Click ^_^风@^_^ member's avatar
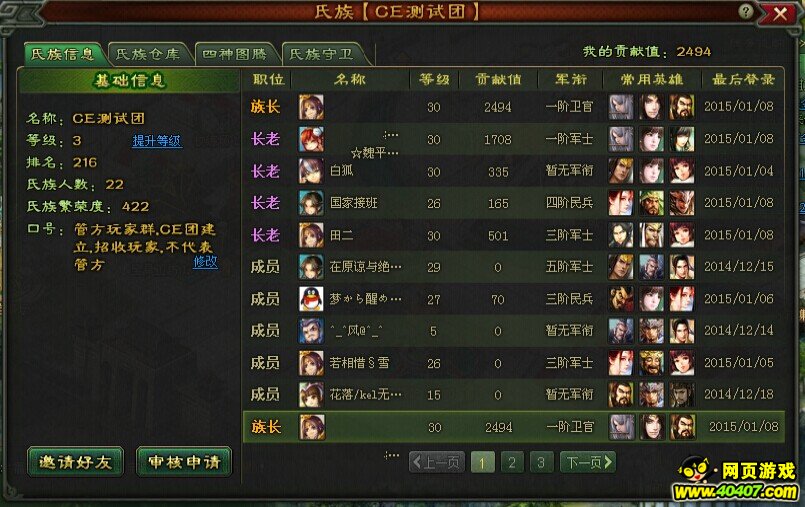This screenshot has width=805, height=507. [311, 331]
